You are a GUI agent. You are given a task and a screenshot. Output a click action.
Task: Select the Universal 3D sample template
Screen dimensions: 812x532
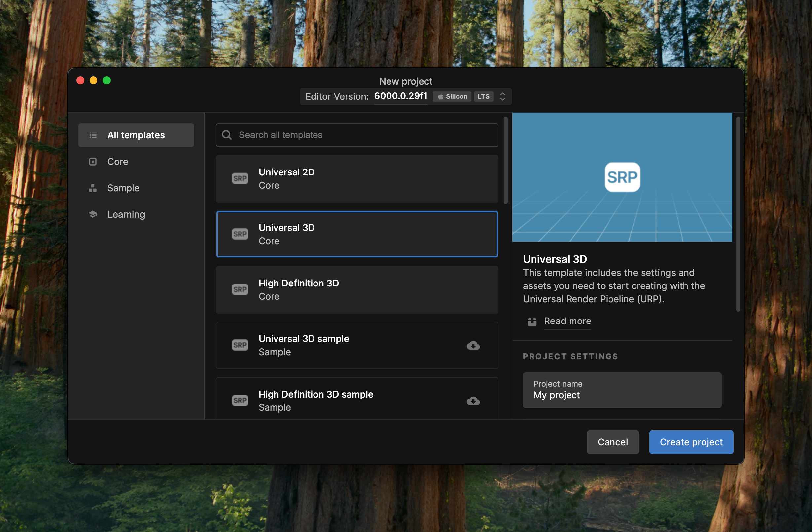click(x=356, y=345)
